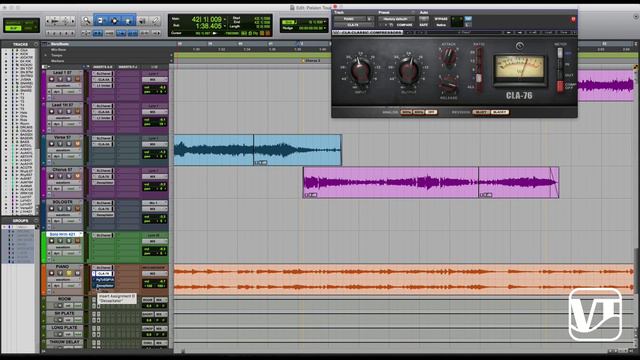Image resolution: width=640 pixels, height=360 pixels.
Task: Toggle the red plug-in target button
Action: (573, 19)
